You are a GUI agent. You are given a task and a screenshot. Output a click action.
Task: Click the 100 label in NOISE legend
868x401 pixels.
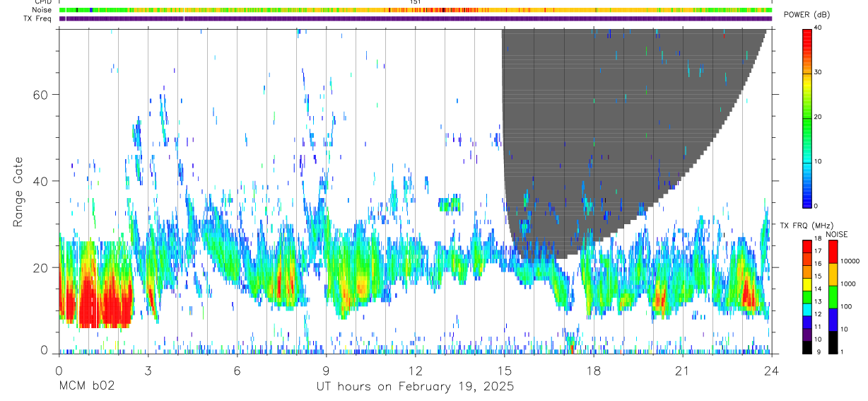click(846, 306)
